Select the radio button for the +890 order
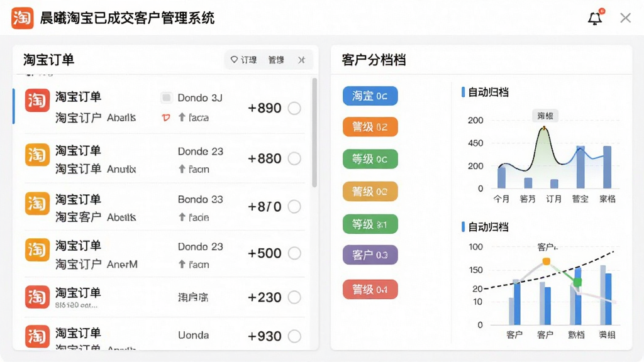This screenshot has width=644, height=362. tap(294, 108)
